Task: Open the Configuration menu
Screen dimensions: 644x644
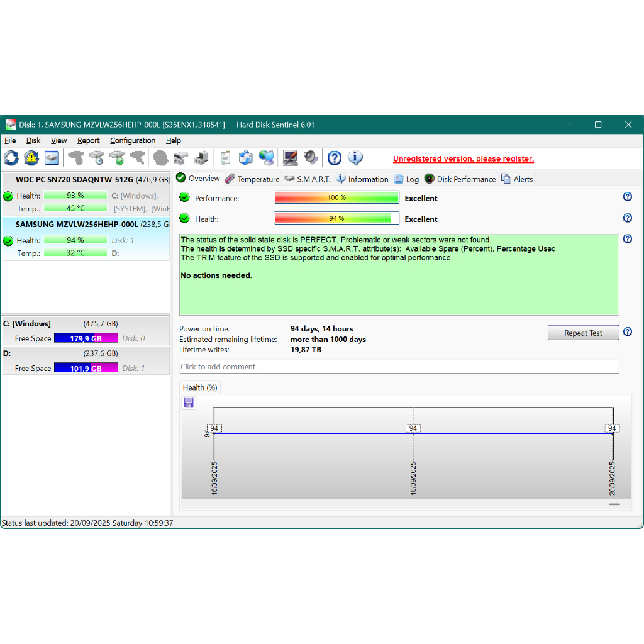Action: pos(133,141)
